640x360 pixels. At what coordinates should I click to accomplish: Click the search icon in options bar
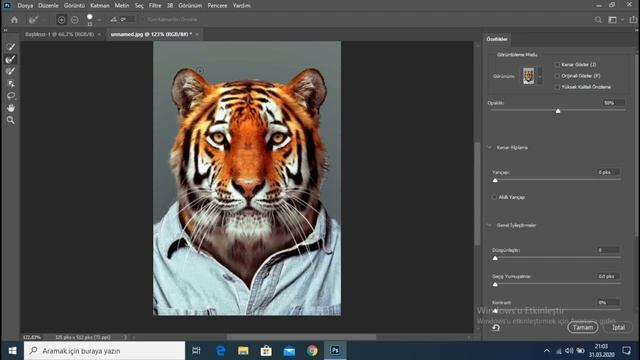[x=598, y=20]
